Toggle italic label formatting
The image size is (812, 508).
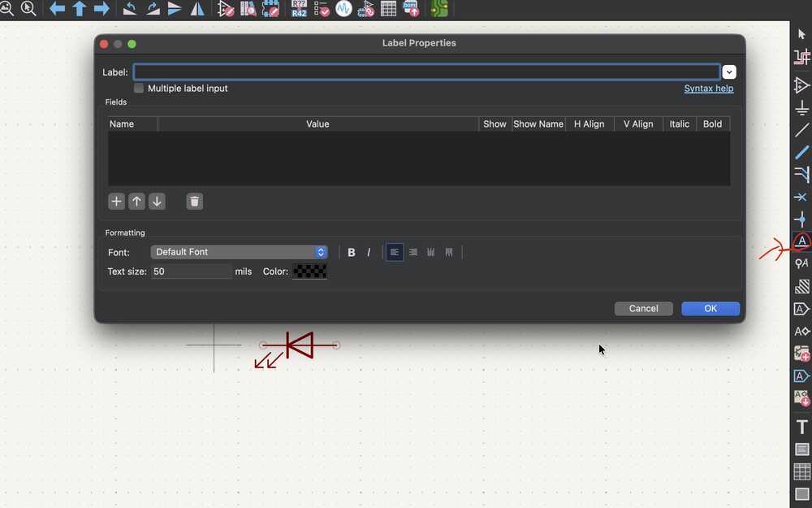click(x=369, y=252)
